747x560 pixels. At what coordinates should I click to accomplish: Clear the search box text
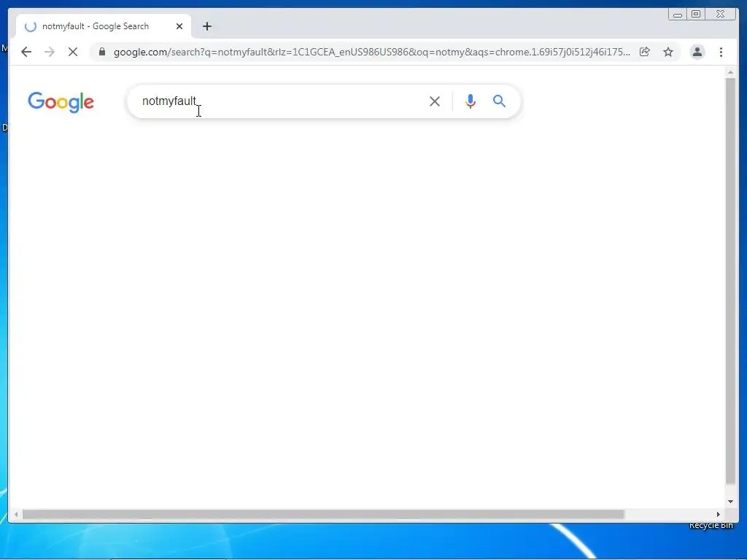[x=435, y=101]
